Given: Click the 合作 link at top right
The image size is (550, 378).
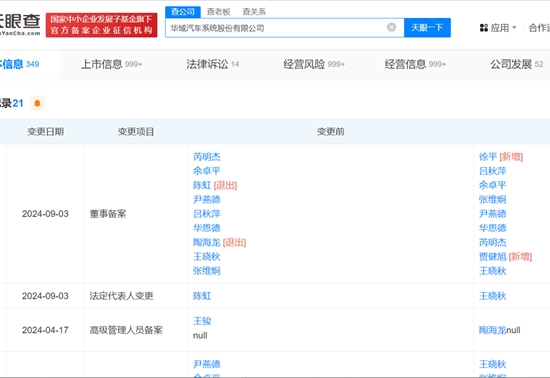Looking at the screenshot, I should (x=539, y=28).
